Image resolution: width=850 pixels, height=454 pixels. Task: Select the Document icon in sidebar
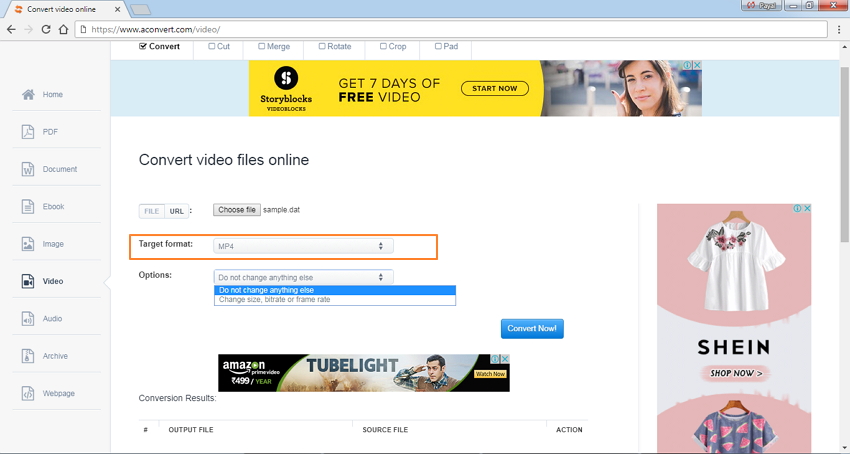coord(28,169)
